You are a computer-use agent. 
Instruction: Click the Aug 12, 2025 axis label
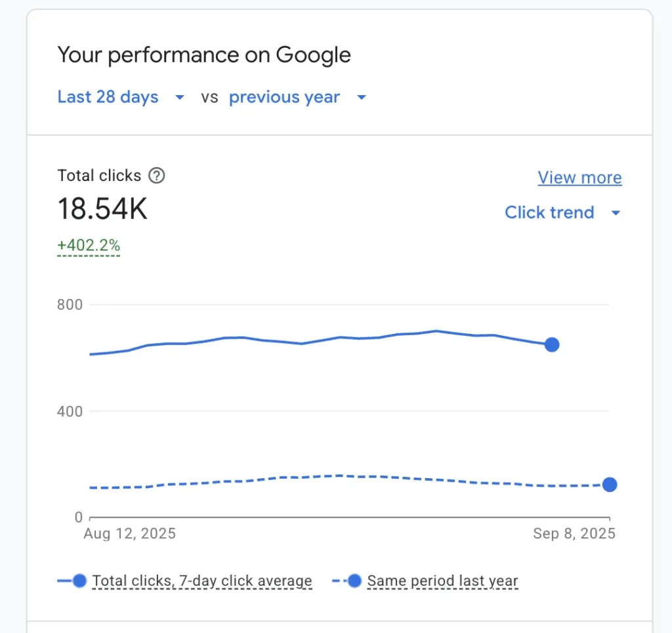130,533
